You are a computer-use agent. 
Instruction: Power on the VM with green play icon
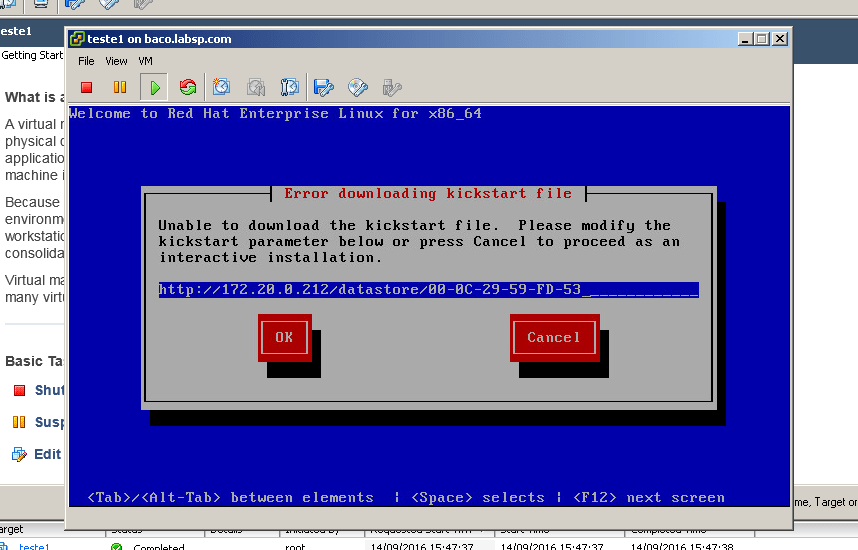[x=154, y=88]
